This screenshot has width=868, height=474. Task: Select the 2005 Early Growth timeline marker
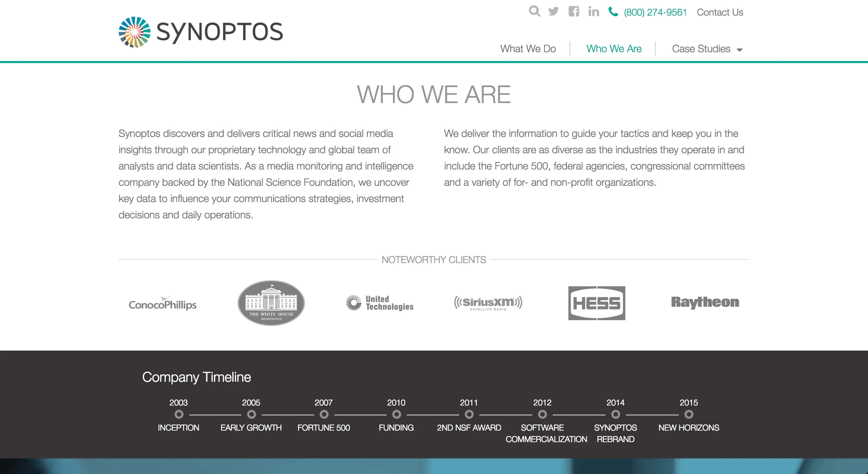pyautogui.click(x=251, y=414)
